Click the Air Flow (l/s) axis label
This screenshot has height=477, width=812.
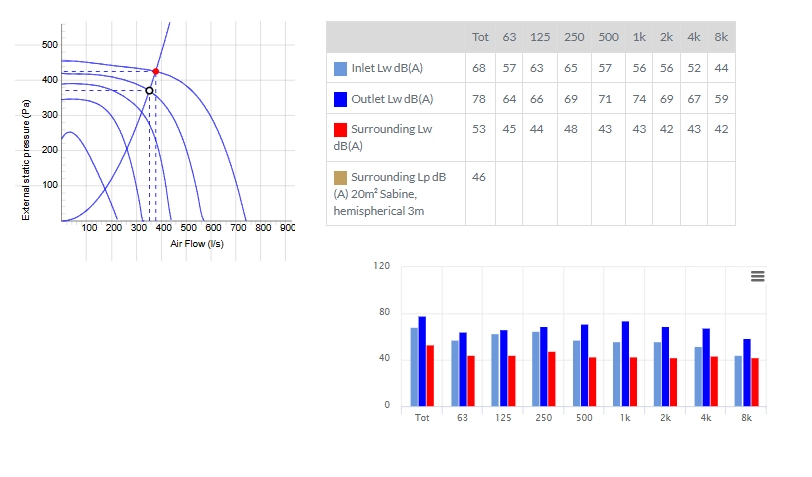click(197, 243)
